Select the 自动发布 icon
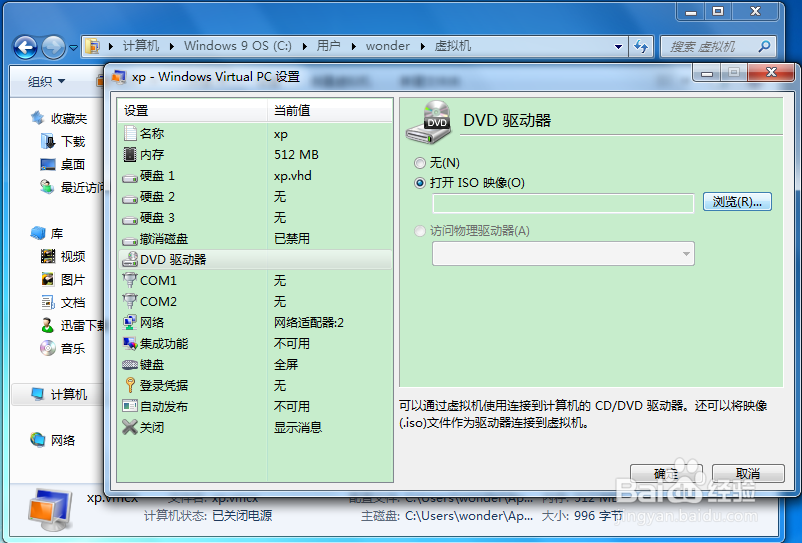This screenshot has width=802, height=543. click(x=130, y=406)
